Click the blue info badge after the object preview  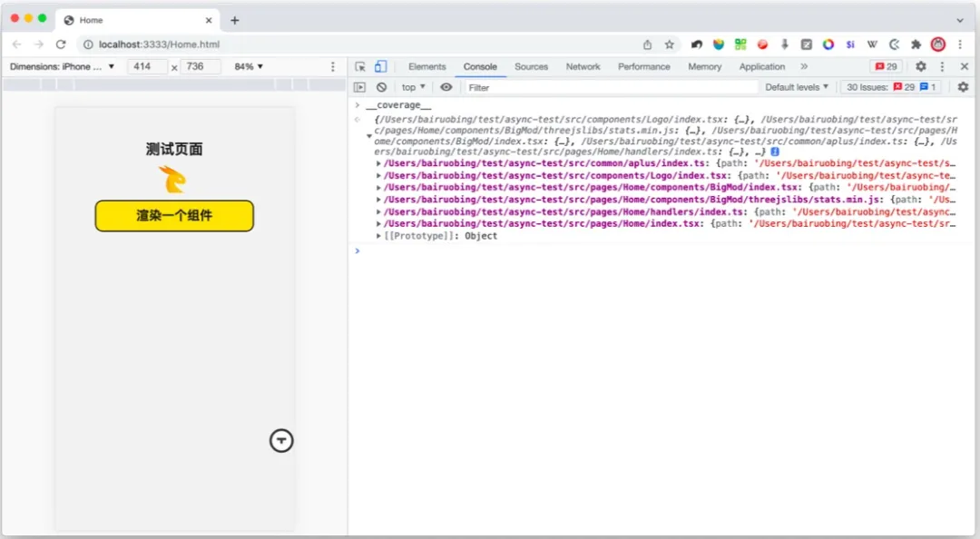(775, 152)
